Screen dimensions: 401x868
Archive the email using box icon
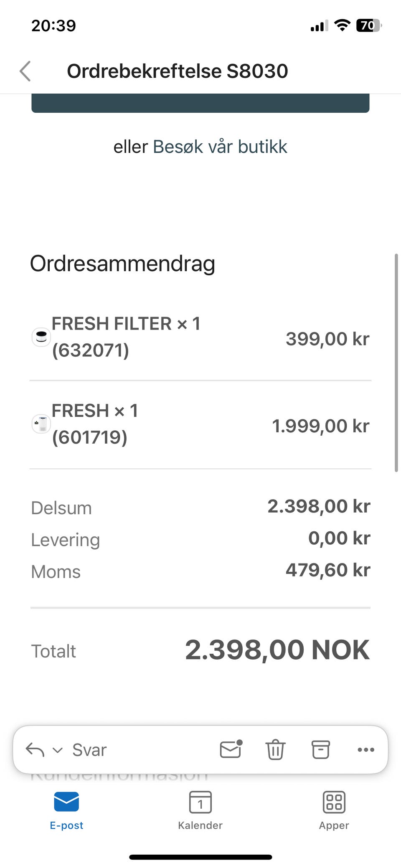321,749
